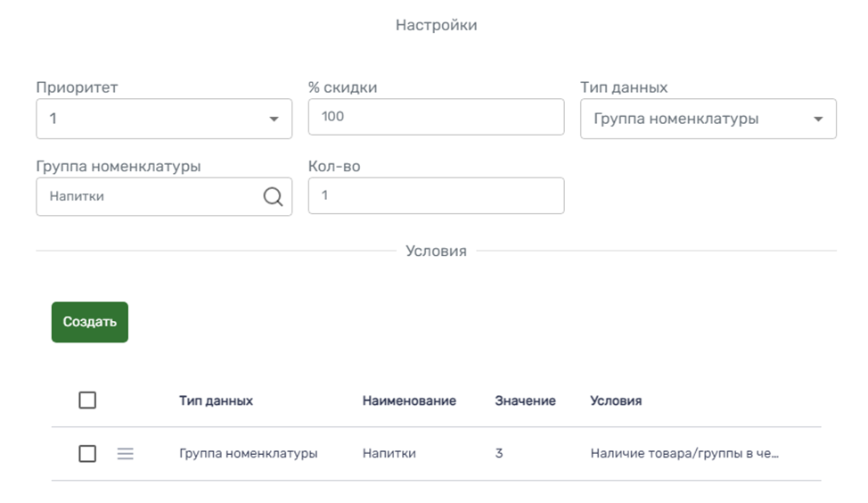Expand the Тип данных dropdown list
868x503 pixels.
pyautogui.click(x=695, y=119)
